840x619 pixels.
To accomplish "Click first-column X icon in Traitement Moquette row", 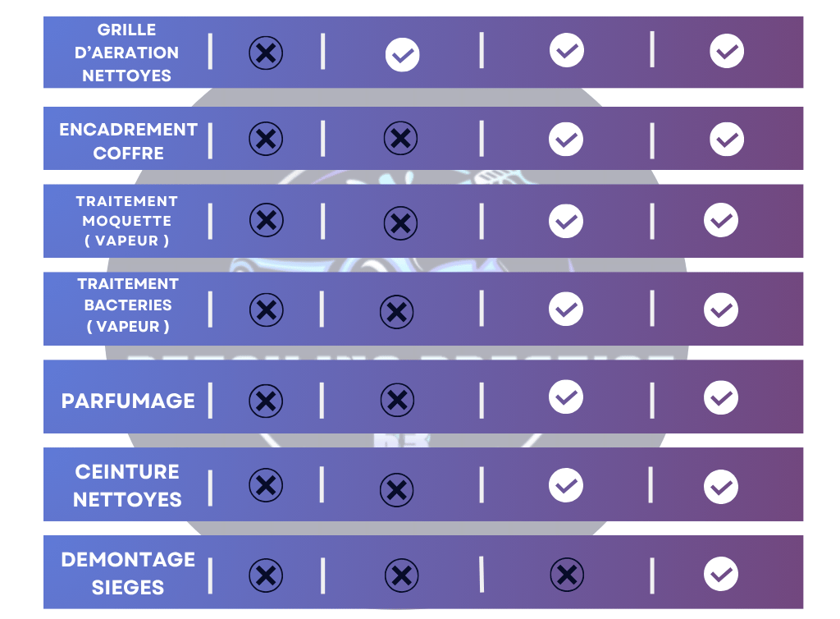I will coord(267,220).
